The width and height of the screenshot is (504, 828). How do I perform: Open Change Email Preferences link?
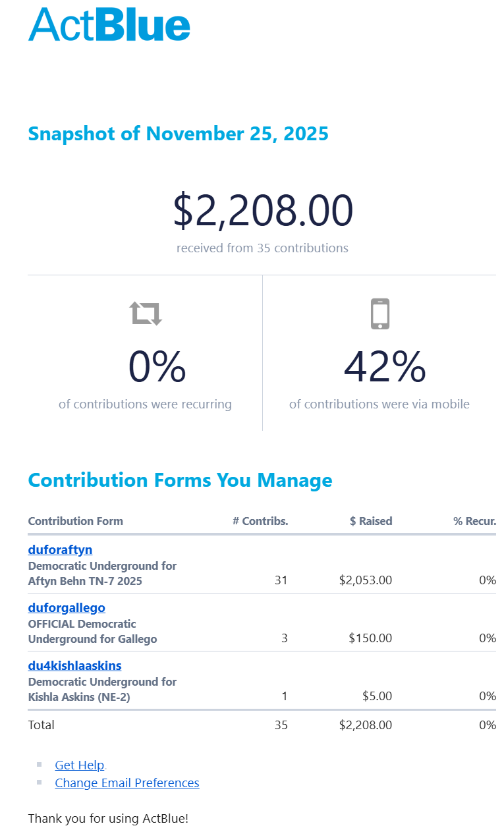tap(126, 783)
